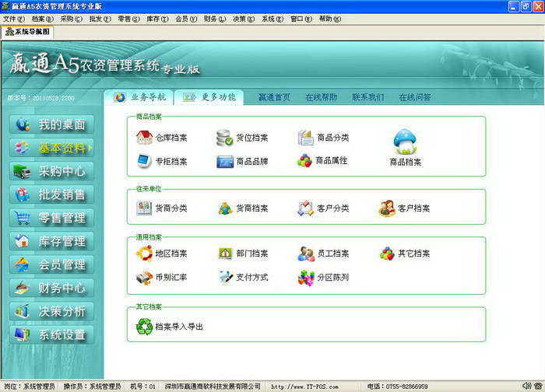
Task: Select 基本资料 in the sidebar
Action: click(x=52, y=148)
